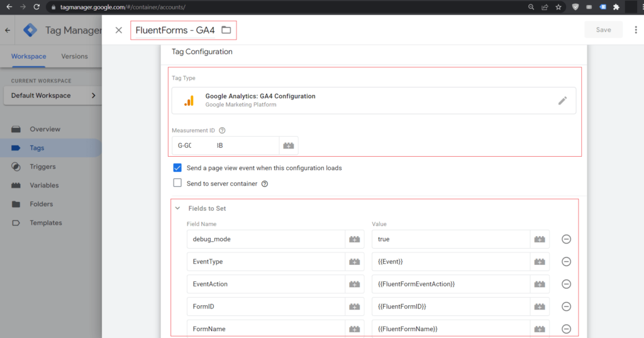Click the share page icon in address bar

click(545, 7)
